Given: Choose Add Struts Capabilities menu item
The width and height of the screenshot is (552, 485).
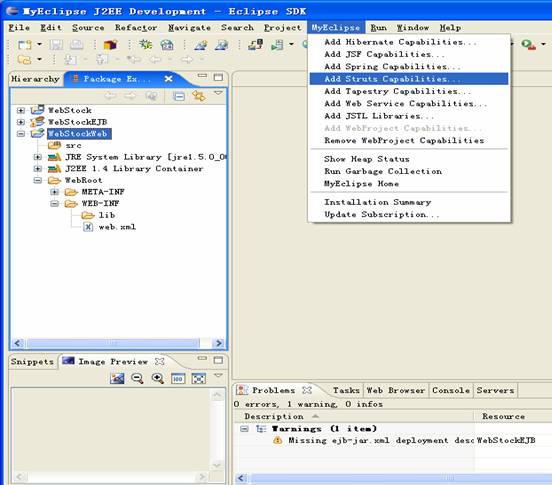Looking at the screenshot, I should (x=409, y=79).
